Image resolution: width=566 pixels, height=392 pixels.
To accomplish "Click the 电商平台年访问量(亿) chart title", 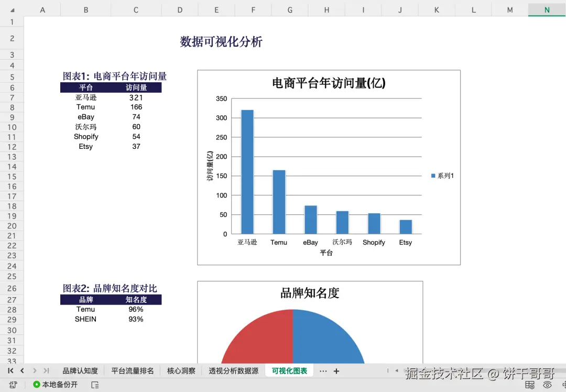I will 329,83.
